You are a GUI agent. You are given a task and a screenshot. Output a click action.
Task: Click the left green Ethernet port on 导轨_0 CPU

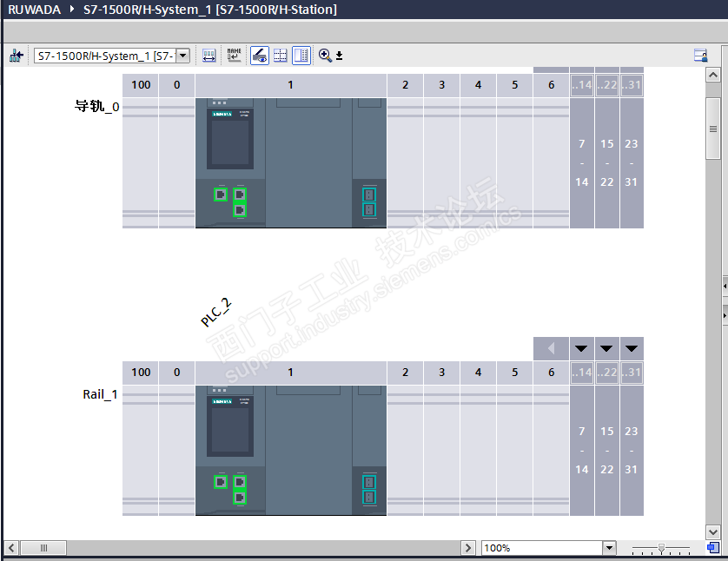[221, 195]
